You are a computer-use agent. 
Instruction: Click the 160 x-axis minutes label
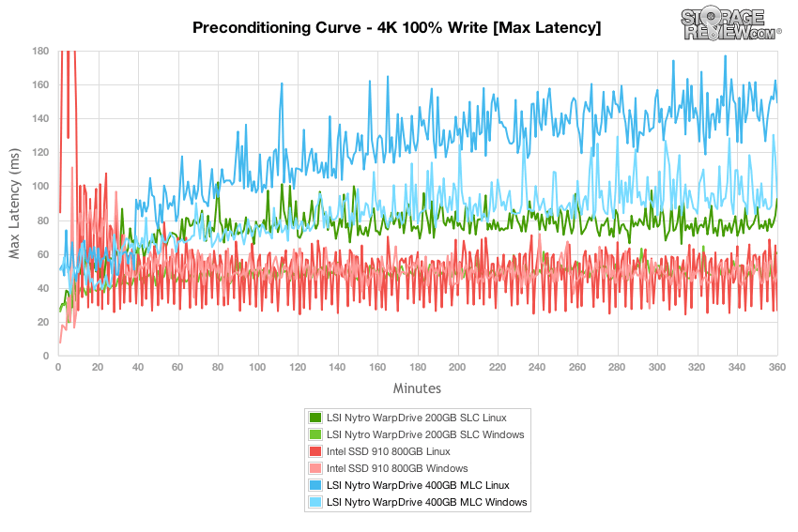[377, 367]
